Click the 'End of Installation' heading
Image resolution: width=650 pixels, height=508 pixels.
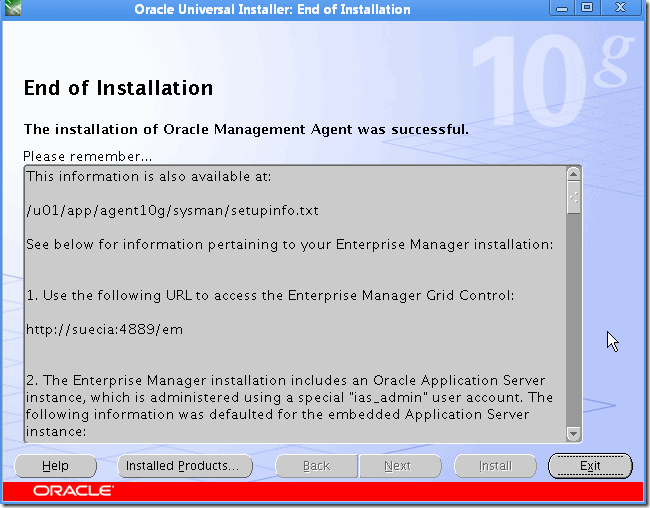119,88
